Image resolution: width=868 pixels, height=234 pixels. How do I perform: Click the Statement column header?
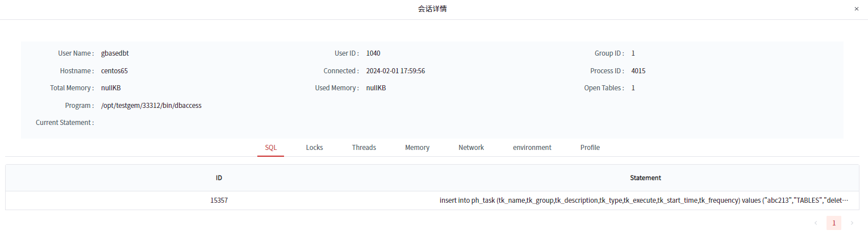pyautogui.click(x=645, y=178)
